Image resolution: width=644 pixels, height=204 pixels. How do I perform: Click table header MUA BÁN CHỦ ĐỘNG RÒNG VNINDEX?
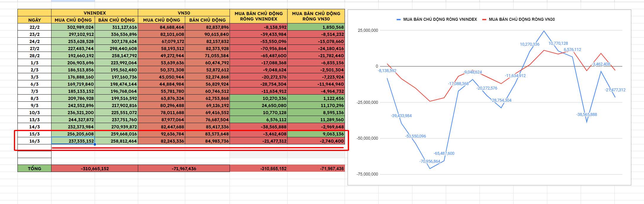[259, 16]
